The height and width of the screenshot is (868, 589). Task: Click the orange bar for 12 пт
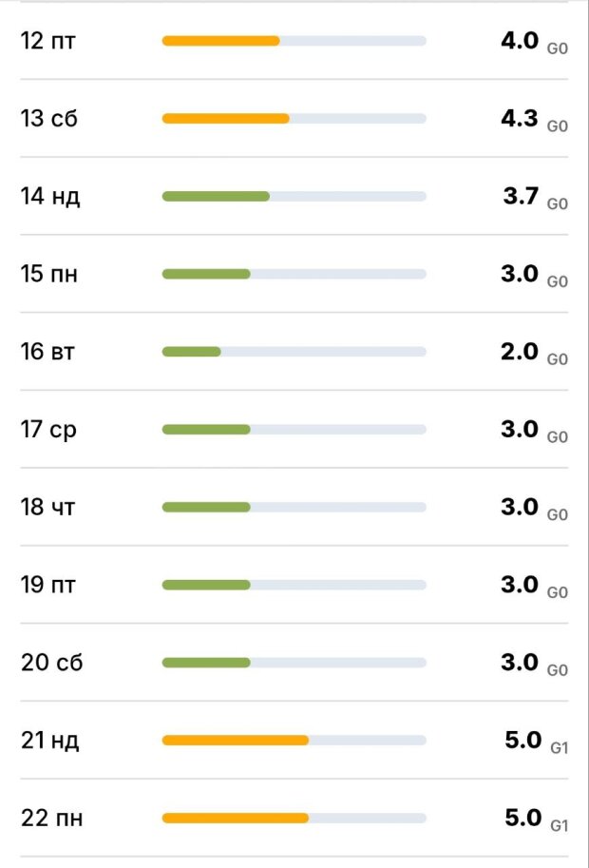coord(220,41)
